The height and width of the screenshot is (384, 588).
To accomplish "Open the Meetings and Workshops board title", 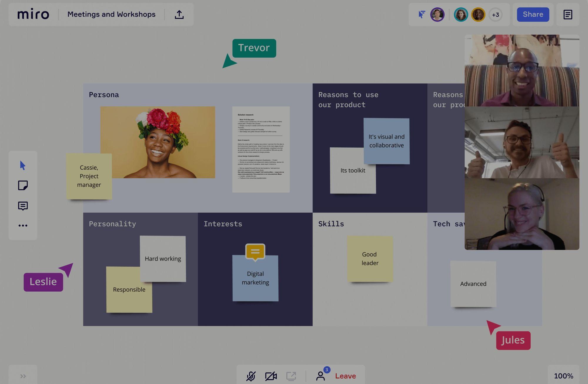I will tap(111, 14).
